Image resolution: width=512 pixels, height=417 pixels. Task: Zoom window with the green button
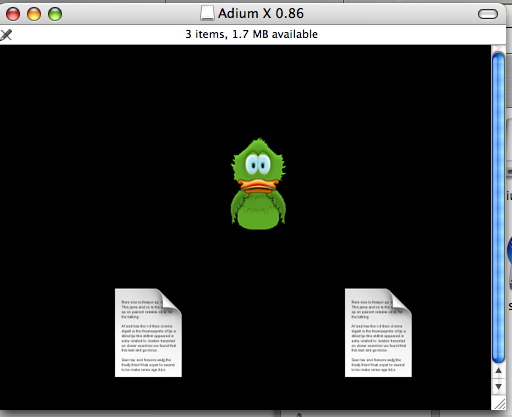tap(55, 14)
